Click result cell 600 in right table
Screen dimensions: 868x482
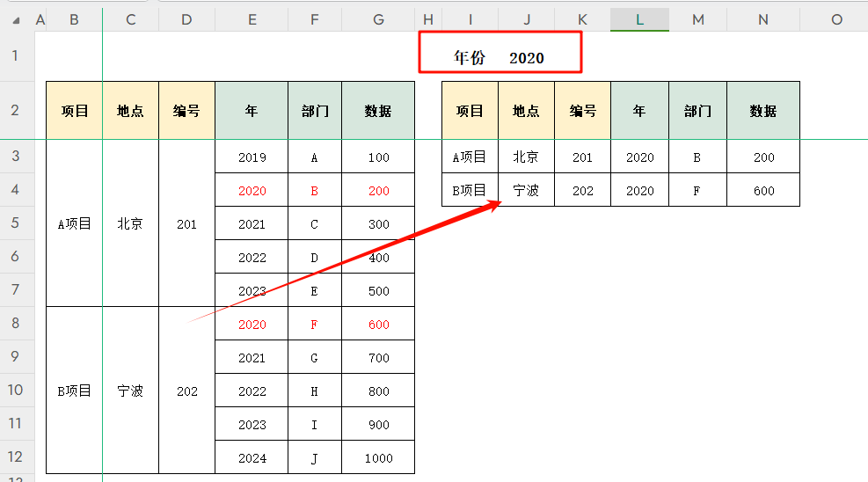click(x=763, y=190)
